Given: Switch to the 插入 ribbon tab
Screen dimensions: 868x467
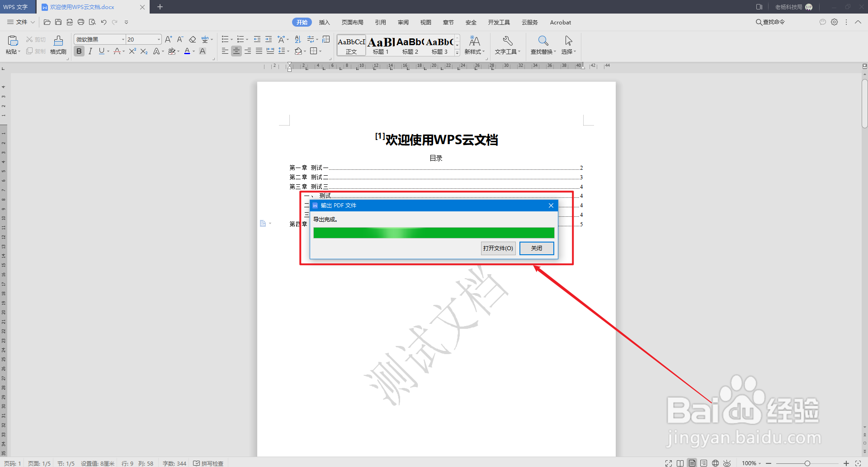Looking at the screenshot, I should (x=324, y=22).
